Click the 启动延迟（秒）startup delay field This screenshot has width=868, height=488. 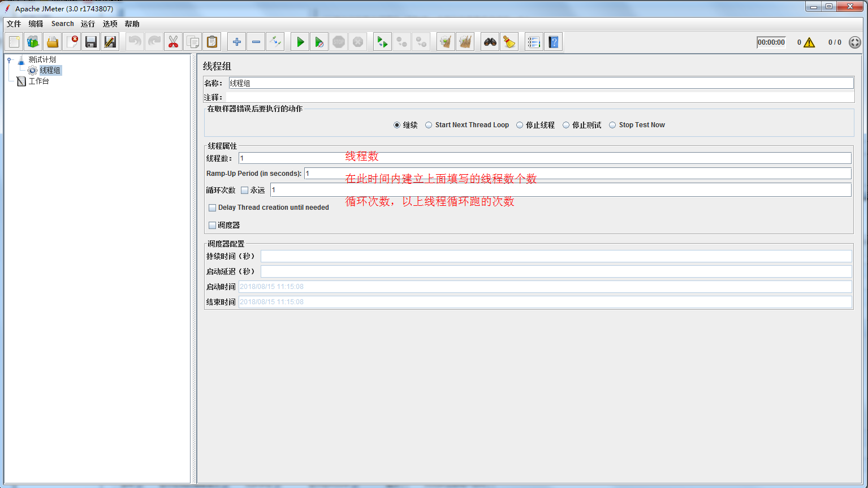pos(556,271)
